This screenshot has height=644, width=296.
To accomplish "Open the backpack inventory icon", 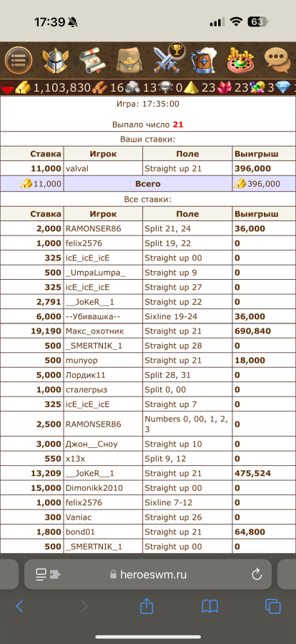I will click(129, 61).
